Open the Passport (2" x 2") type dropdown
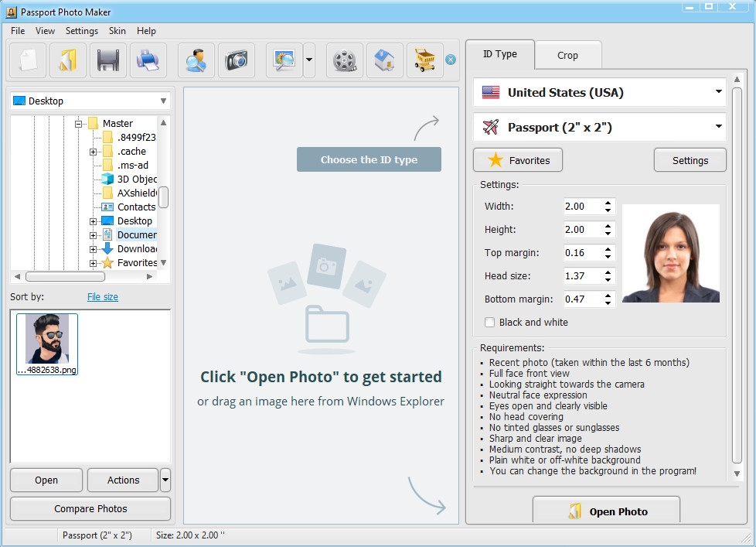756x547 pixels. point(600,128)
